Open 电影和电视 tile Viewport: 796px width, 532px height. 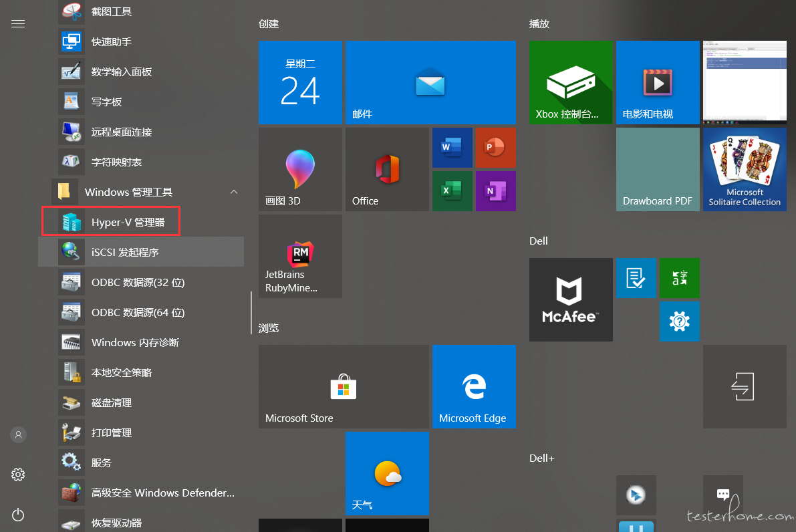[x=658, y=82]
